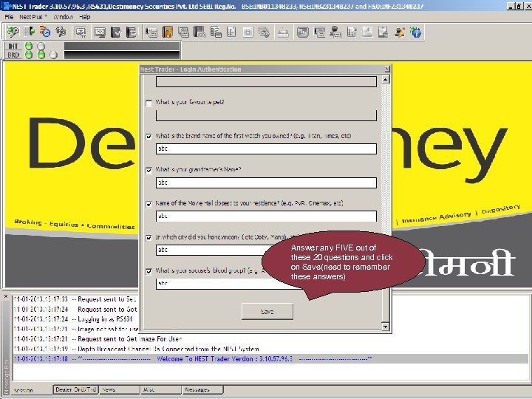
Task: Click the blue globe info icon
Action: pos(415,33)
